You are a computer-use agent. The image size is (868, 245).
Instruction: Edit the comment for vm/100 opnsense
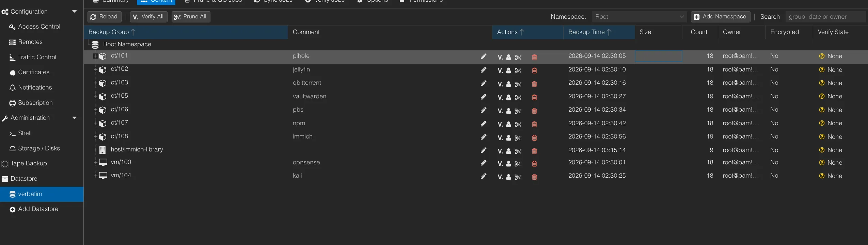point(483,163)
